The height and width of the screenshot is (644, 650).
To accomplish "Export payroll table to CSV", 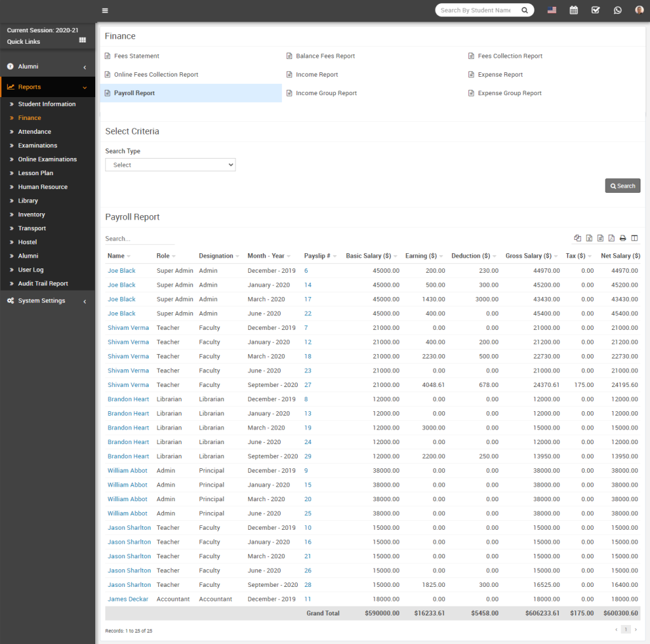I will 600,238.
